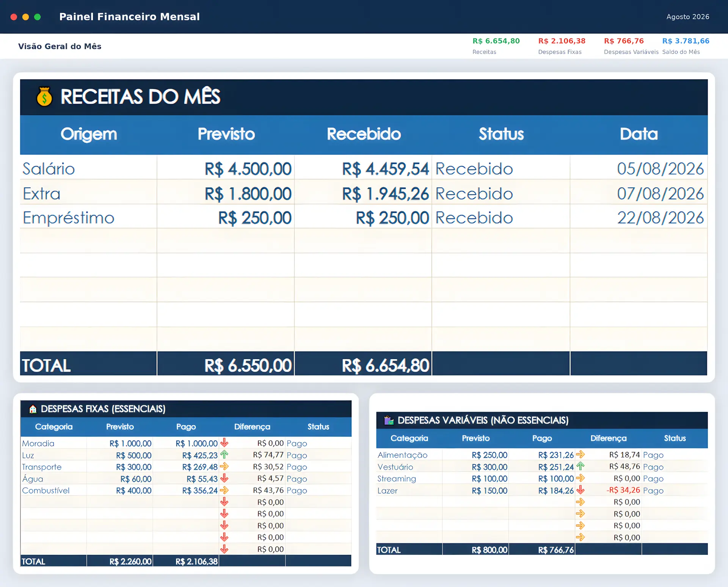Click the red down arrow in Moradia row

click(x=224, y=443)
